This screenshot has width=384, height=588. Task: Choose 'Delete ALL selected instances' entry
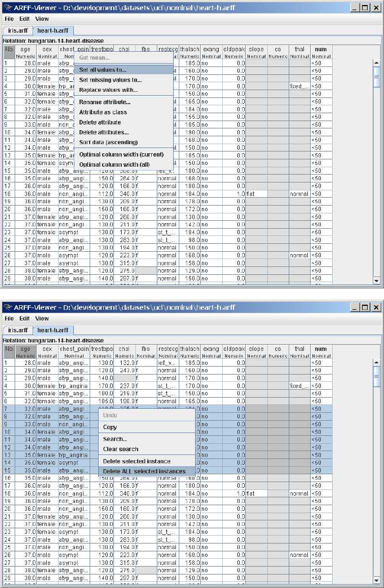pos(147,471)
